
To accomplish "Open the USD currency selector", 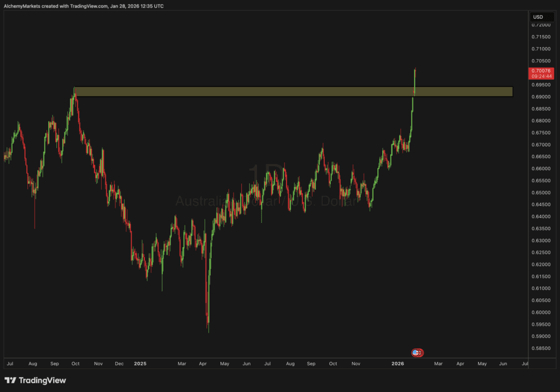I will point(541,17).
